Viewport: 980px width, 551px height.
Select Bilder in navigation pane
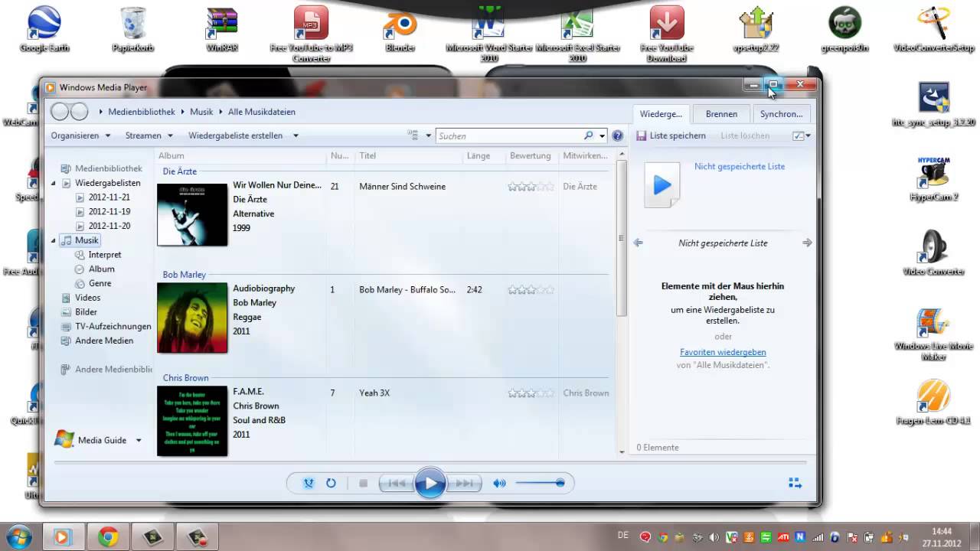(86, 311)
